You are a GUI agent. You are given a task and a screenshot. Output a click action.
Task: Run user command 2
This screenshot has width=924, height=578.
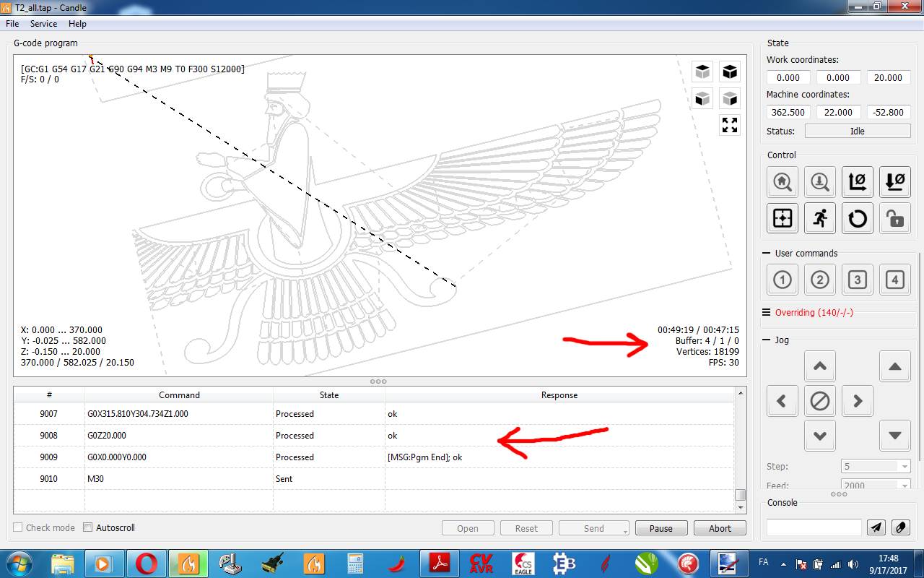pos(820,280)
